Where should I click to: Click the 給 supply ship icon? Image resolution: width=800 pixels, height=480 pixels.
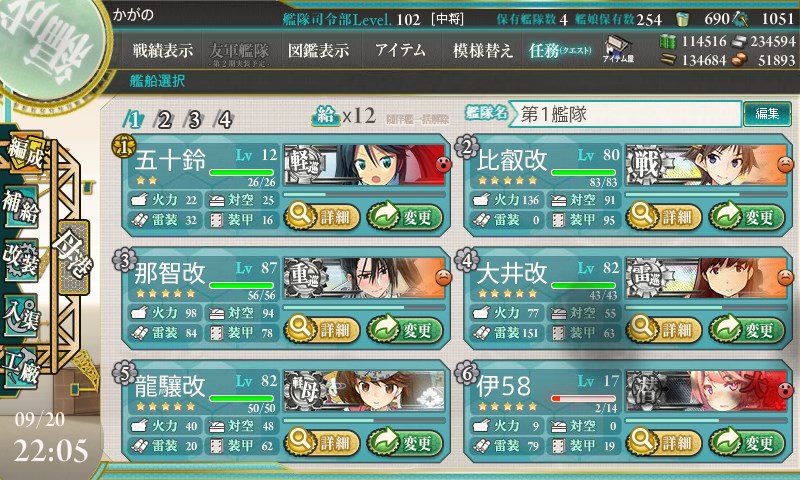(326, 116)
